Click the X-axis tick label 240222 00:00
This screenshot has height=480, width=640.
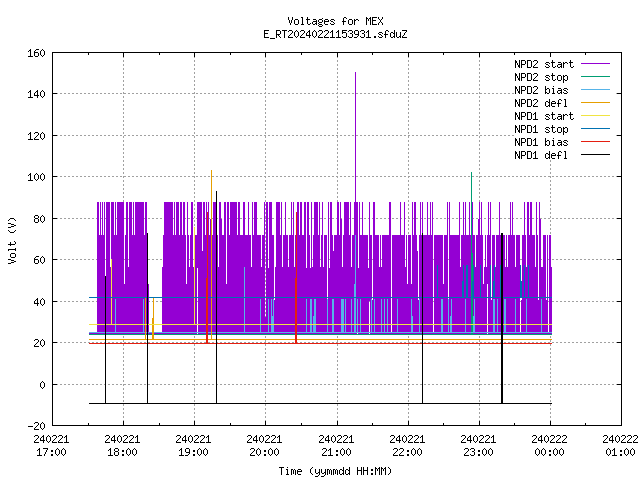click(x=549, y=446)
